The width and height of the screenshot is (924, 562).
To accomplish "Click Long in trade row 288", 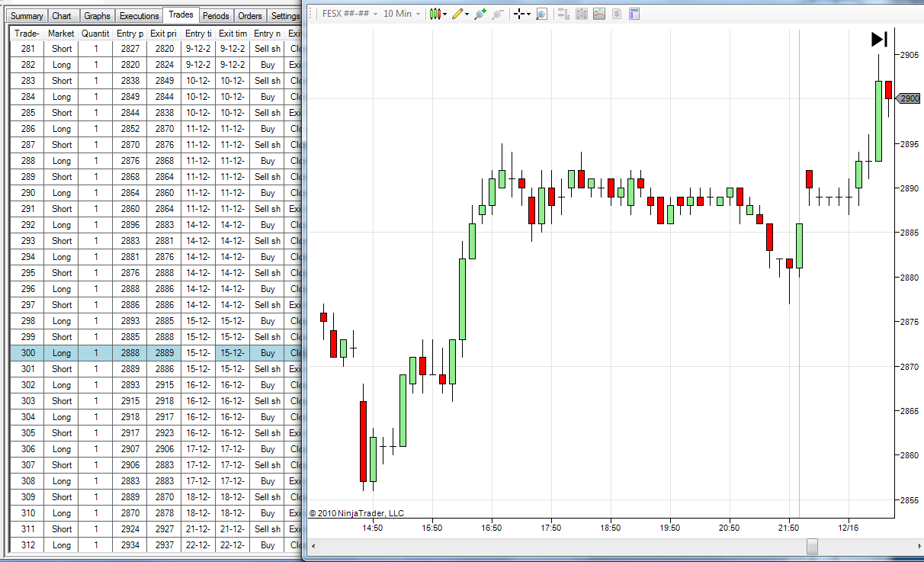I will coord(62,161).
